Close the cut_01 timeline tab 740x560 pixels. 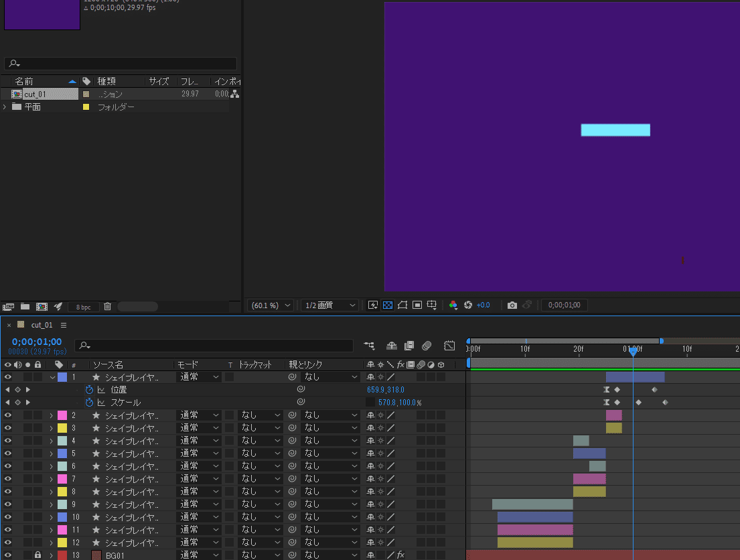[9, 326]
